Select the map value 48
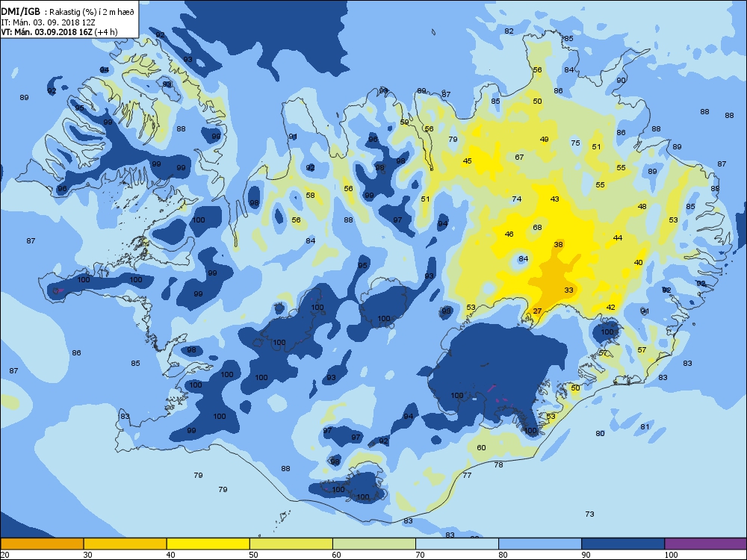Viewport: 747px width, 560px height. (x=642, y=206)
